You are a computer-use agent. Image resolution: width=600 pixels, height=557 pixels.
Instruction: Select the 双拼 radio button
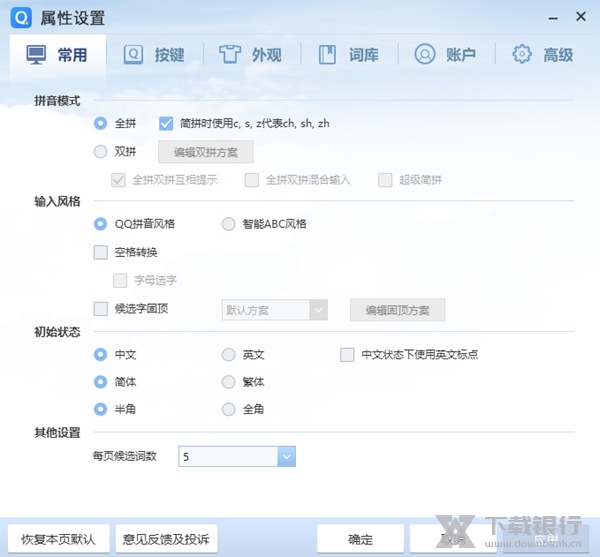click(100, 152)
